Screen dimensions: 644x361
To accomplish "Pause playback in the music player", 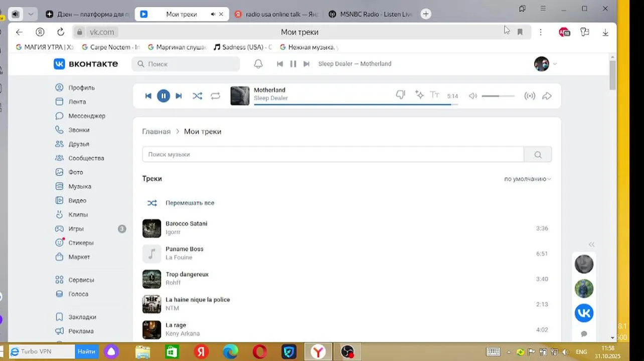I will [x=164, y=96].
